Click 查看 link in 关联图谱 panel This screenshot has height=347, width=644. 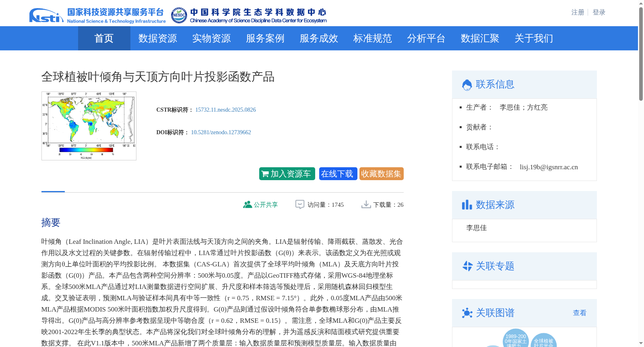pos(580,313)
